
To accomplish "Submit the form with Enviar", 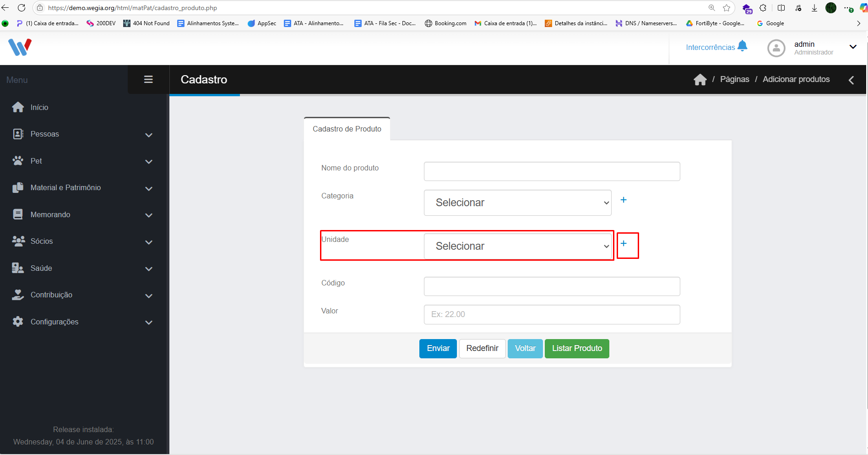I will click(x=438, y=348).
